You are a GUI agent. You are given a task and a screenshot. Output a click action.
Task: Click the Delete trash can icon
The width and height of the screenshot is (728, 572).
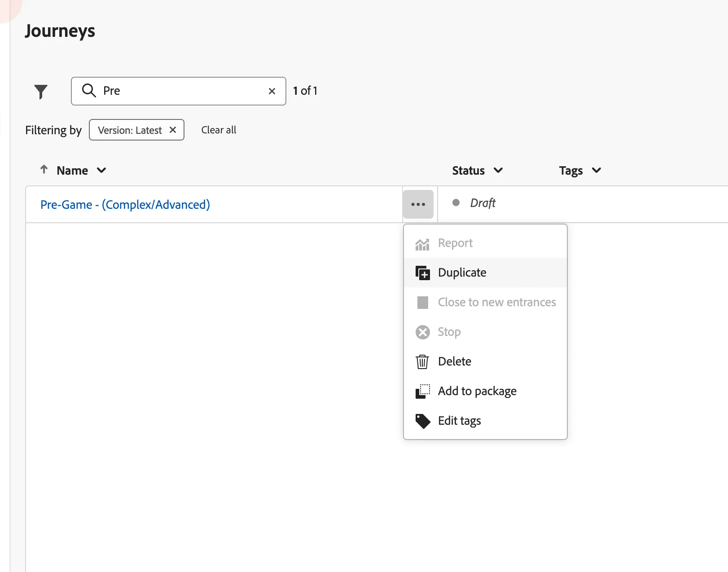pos(422,361)
